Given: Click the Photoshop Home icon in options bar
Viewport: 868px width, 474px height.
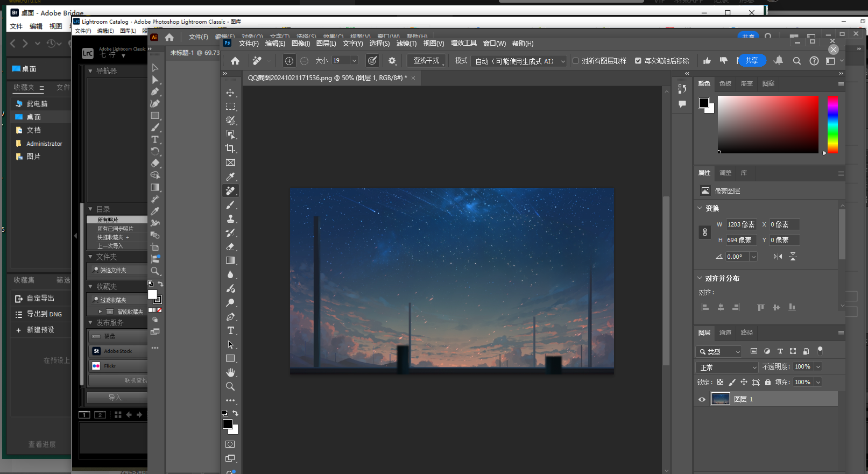Looking at the screenshot, I should coord(235,61).
